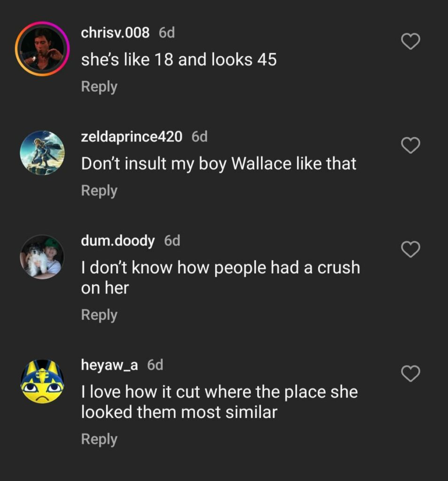This screenshot has height=481, width=448.
Task: Like zeldaprince420's comment with heart icon
Action: (410, 145)
